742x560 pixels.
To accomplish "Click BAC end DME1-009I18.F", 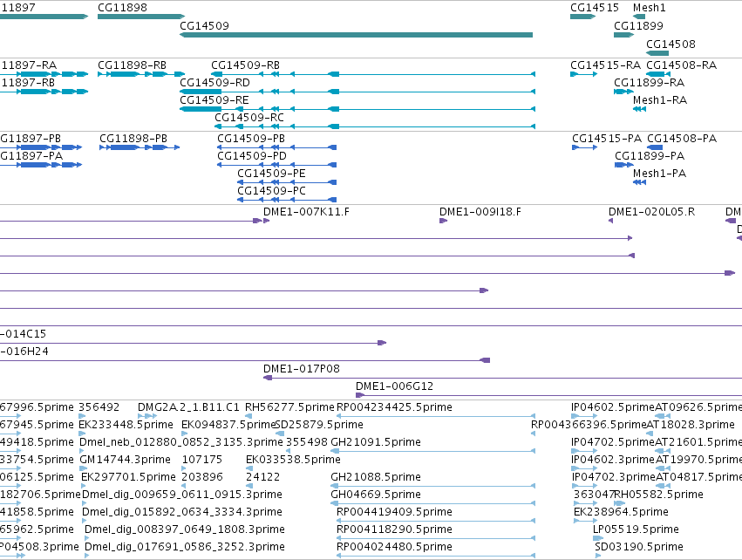I will tap(444, 221).
